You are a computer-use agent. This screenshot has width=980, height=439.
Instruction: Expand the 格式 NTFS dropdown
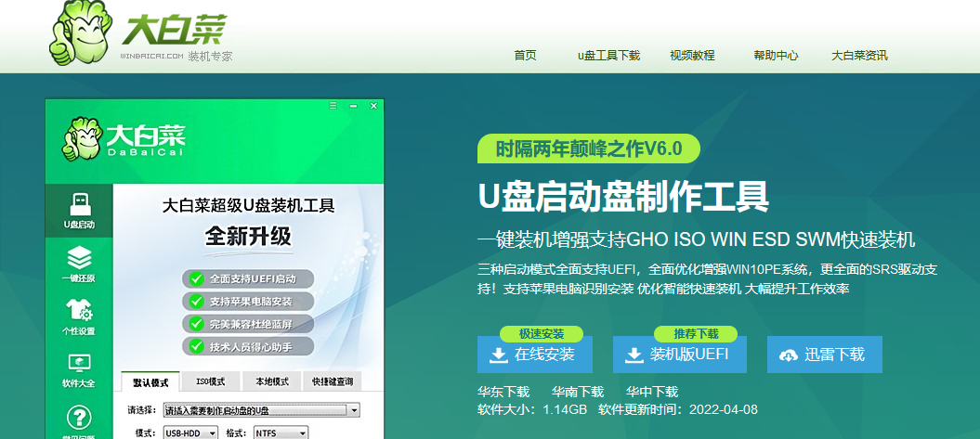pos(281,433)
